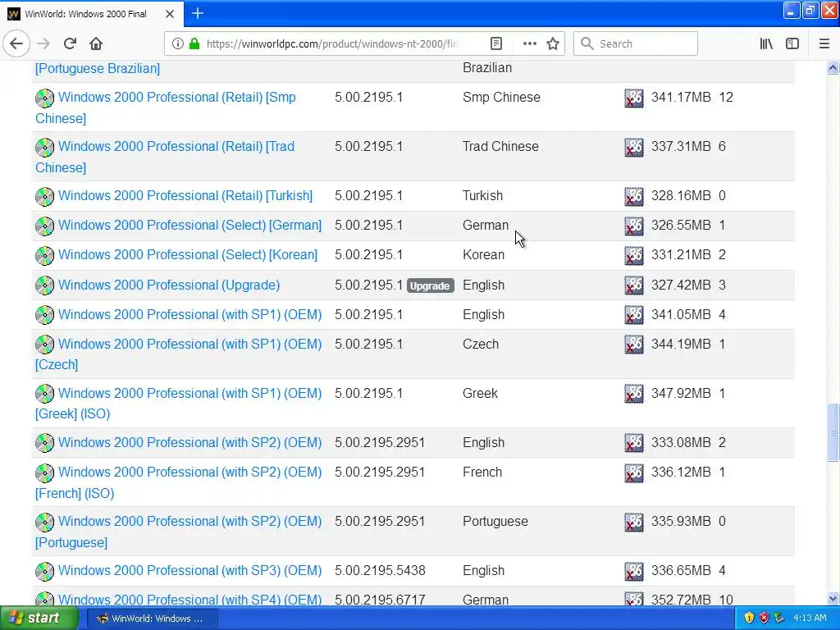Image resolution: width=840 pixels, height=630 pixels.
Task: Toggle reader view icon in address bar
Action: (x=496, y=43)
